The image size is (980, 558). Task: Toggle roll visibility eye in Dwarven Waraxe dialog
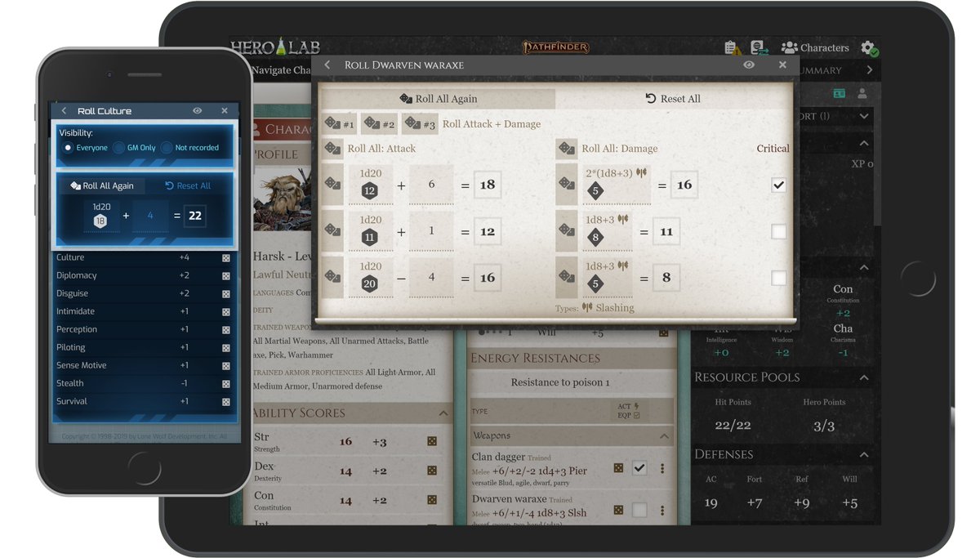pyautogui.click(x=749, y=65)
